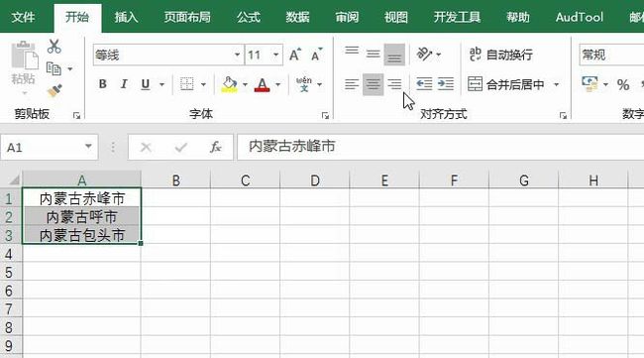Increase font size with large A
This screenshot has width=644, height=358.
295,55
